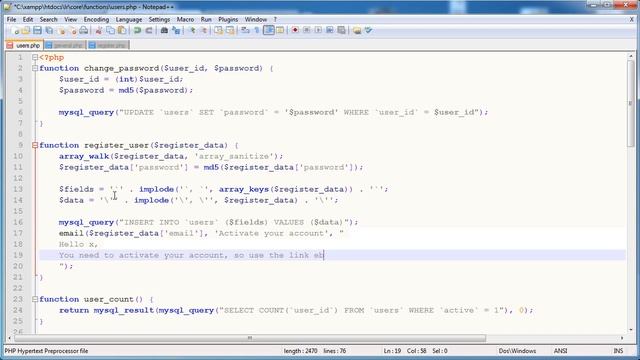Click the vertical scrollbar down arrow
This screenshot has height=360, width=640.
631,330
